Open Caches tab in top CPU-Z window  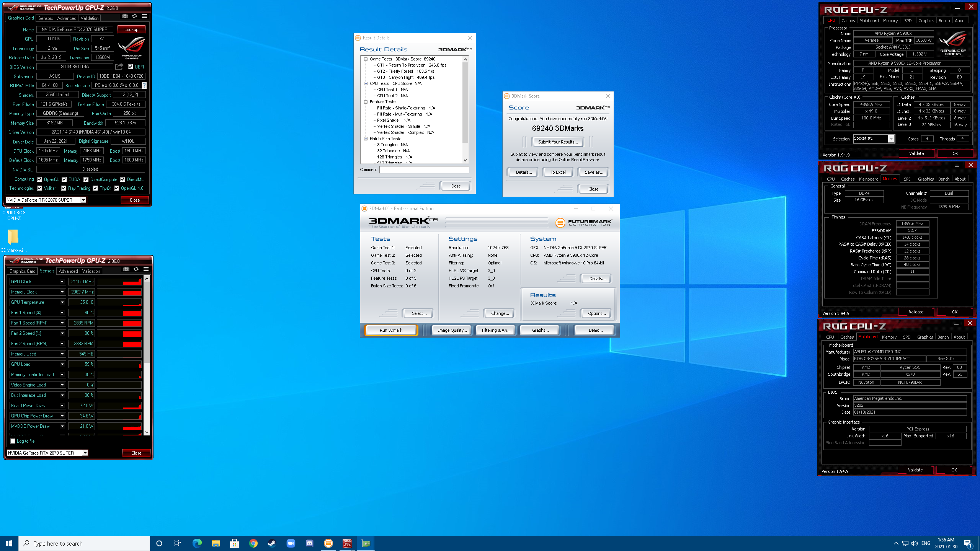tap(848, 21)
